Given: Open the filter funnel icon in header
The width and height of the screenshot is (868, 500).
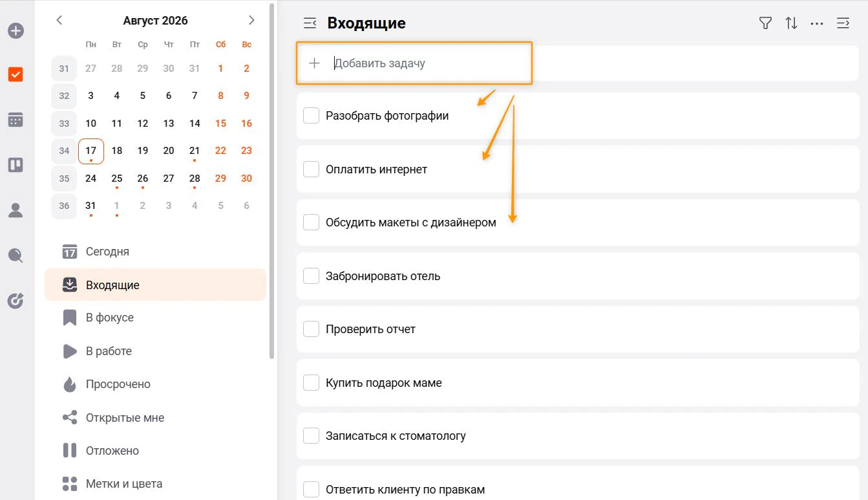Looking at the screenshot, I should tap(765, 23).
